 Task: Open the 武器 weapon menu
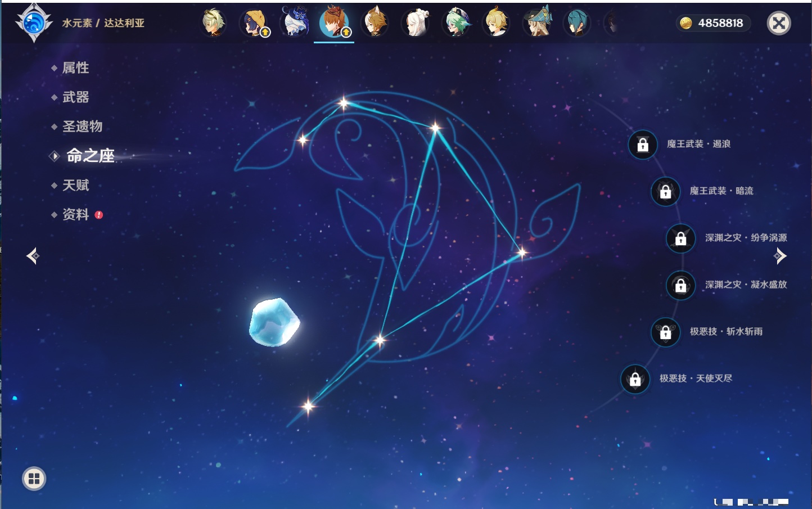(75, 97)
